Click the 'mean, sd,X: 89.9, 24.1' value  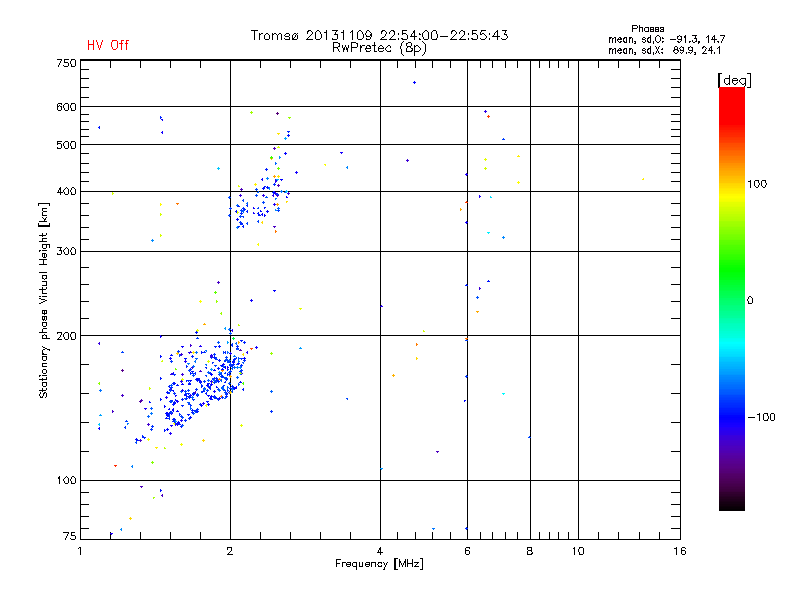coord(664,50)
